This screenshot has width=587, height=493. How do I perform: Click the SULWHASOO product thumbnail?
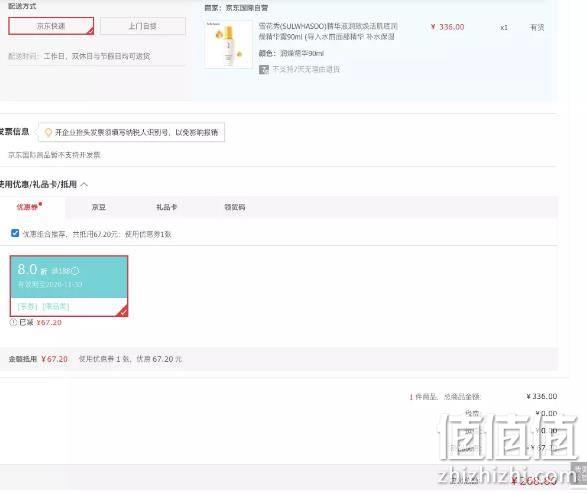[x=228, y=45]
